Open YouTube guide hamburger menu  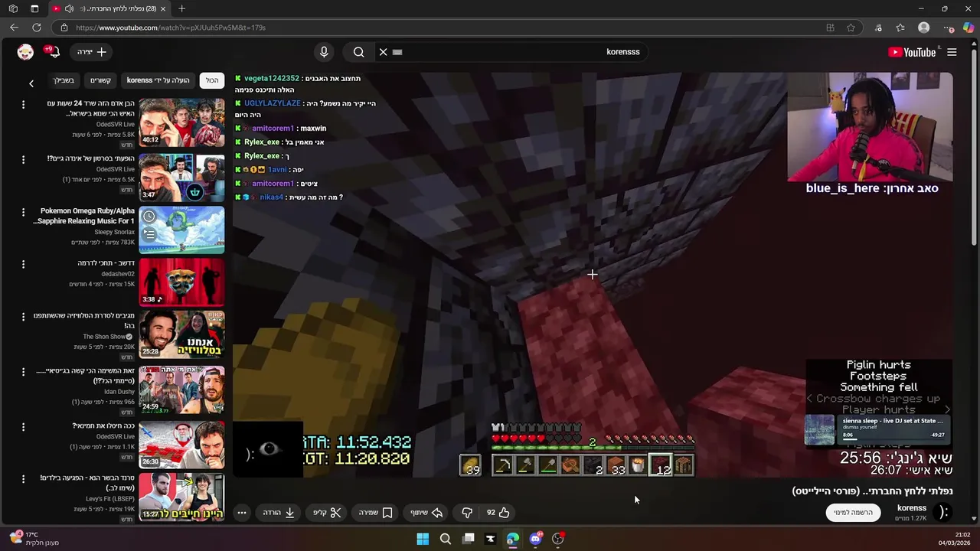[x=952, y=52]
